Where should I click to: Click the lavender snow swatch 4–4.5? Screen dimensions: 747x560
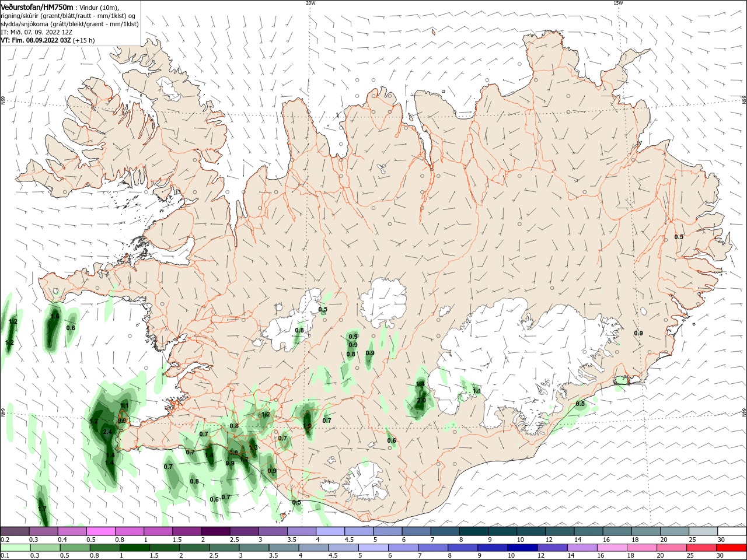click(330, 531)
